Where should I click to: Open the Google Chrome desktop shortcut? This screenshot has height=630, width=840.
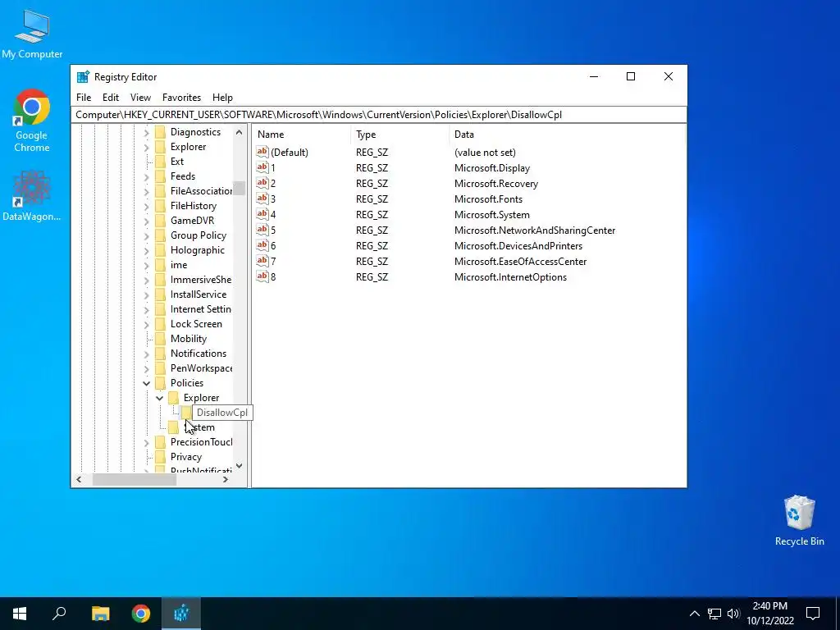pos(32,121)
